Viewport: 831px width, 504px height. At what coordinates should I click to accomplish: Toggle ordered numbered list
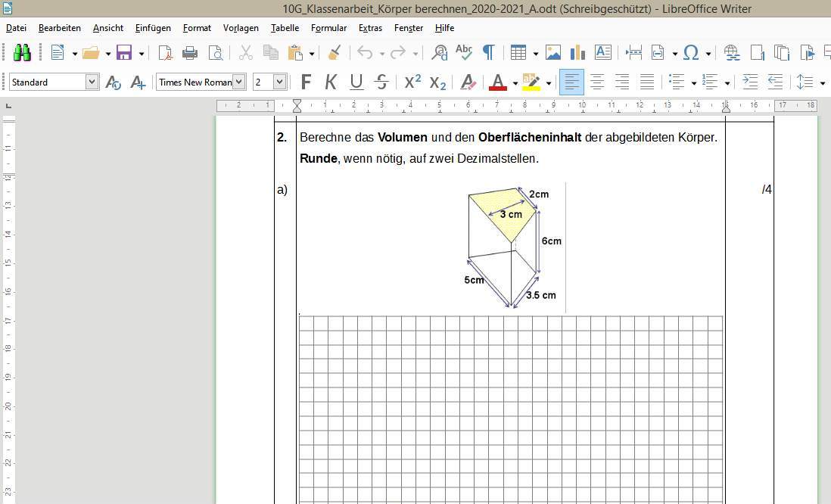pos(710,82)
